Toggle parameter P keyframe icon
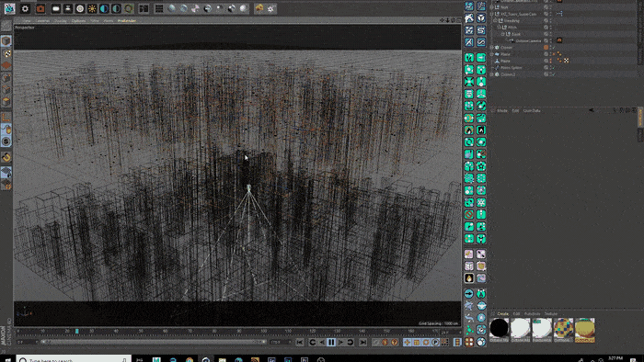 coord(435,343)
